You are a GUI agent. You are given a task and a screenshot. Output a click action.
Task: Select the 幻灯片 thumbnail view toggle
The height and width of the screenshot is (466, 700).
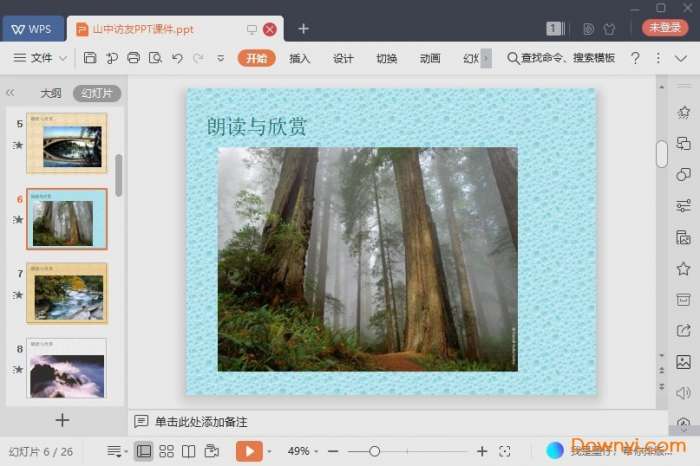(x=97, y=93)
